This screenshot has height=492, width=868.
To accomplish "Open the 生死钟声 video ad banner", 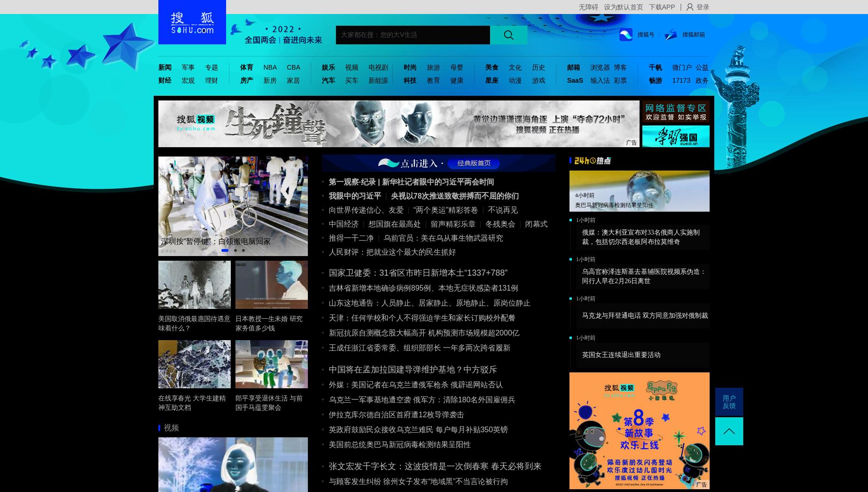I will (399, 124).
